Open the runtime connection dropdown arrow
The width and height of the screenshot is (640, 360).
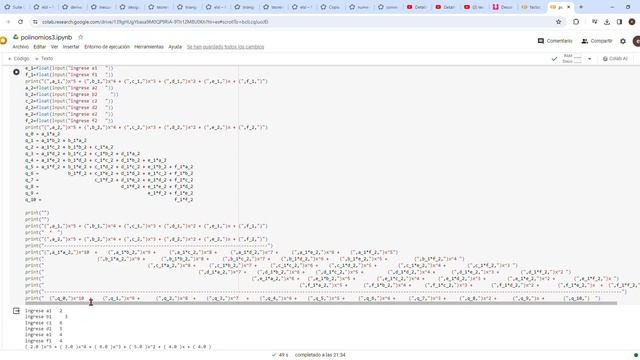click(x=589, y=59)
